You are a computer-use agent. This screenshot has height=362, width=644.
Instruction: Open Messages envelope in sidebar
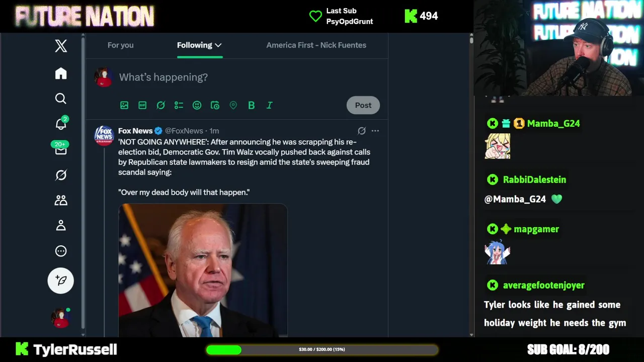click(61, 150)
